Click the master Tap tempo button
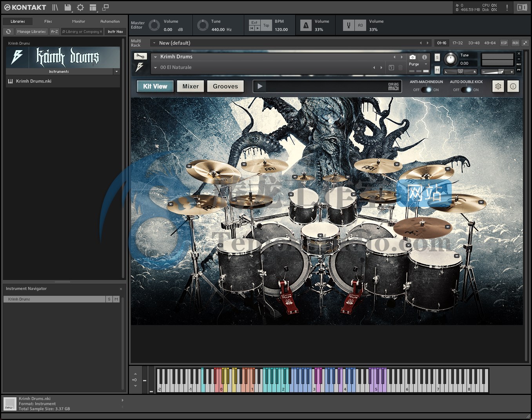Screen dimensions: 532x420 [266, 25]
